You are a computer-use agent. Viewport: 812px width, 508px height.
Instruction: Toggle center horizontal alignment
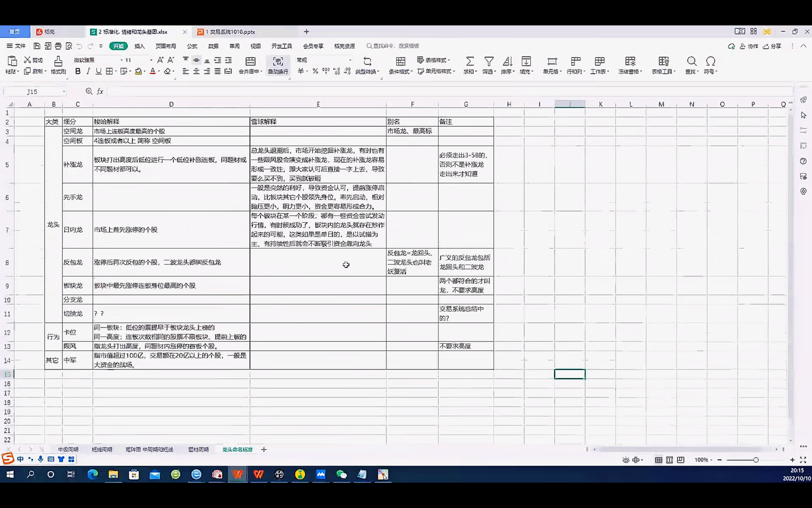pyautogui.click(x=196, y=71)
